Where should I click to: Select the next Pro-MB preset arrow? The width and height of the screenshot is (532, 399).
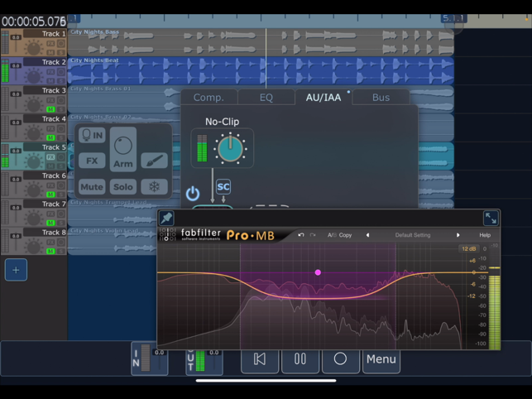[458, 235]
